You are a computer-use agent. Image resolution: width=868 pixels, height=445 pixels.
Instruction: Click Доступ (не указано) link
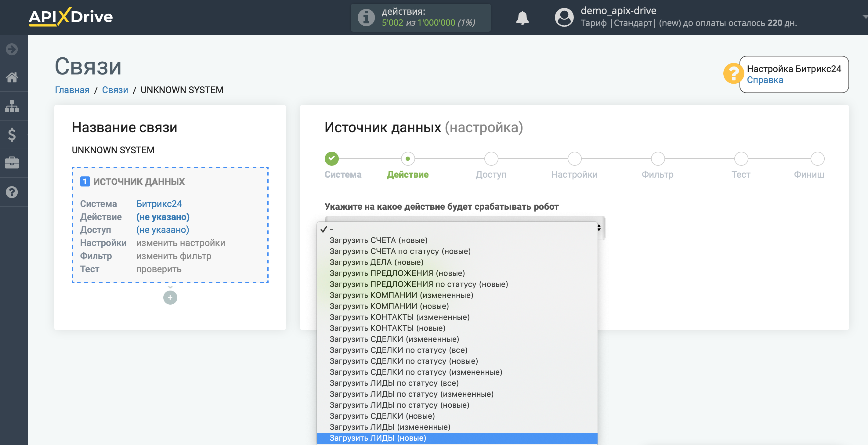(162, 230)
